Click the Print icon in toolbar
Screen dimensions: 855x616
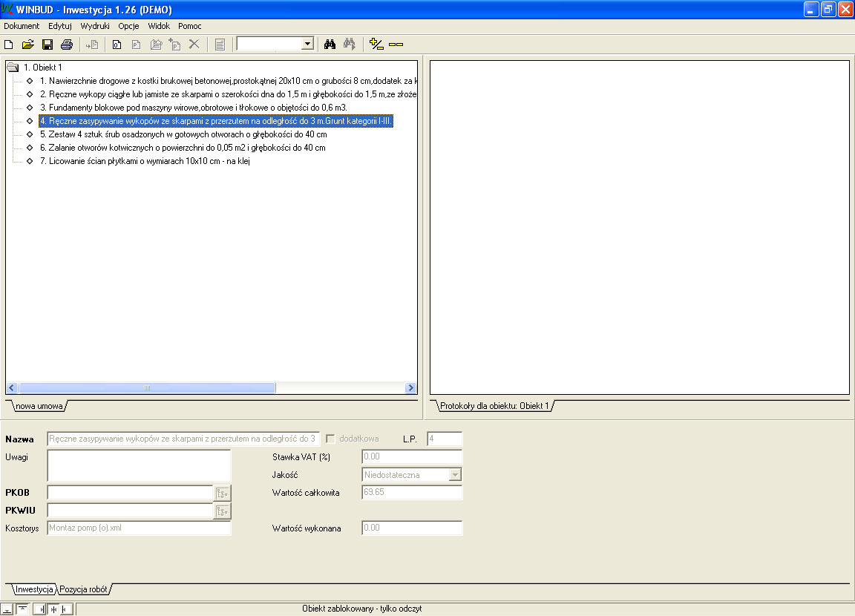[x=67, y=45]
